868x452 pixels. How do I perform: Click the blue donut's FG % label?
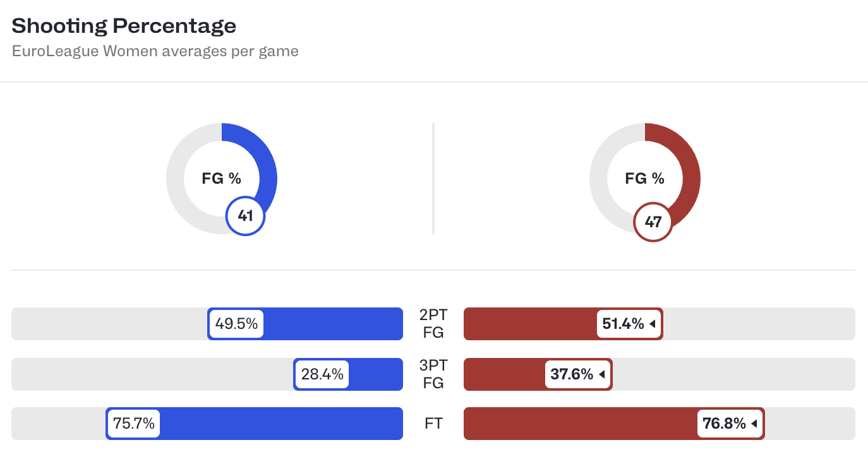click(x=221, y=179)
